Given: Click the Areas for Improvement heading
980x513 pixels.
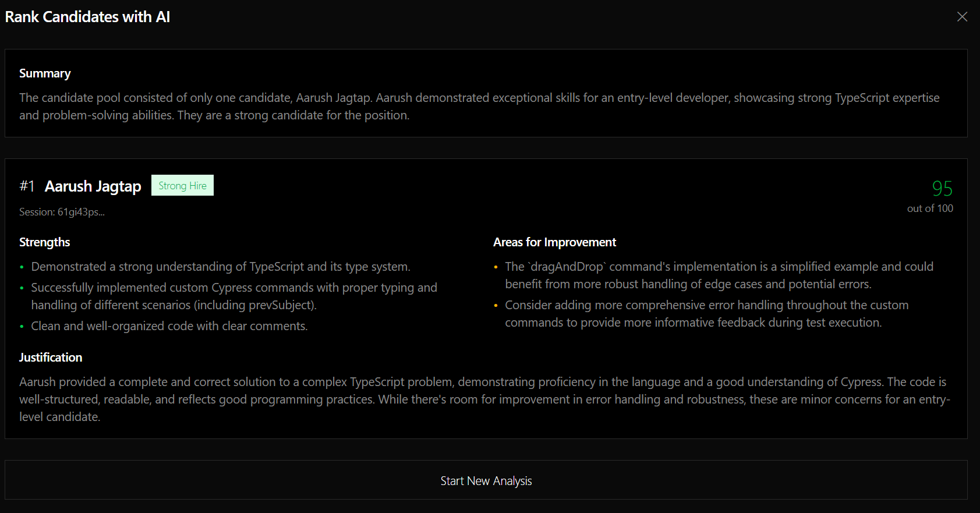Looking at the screenshot, I should pos(554,242).
